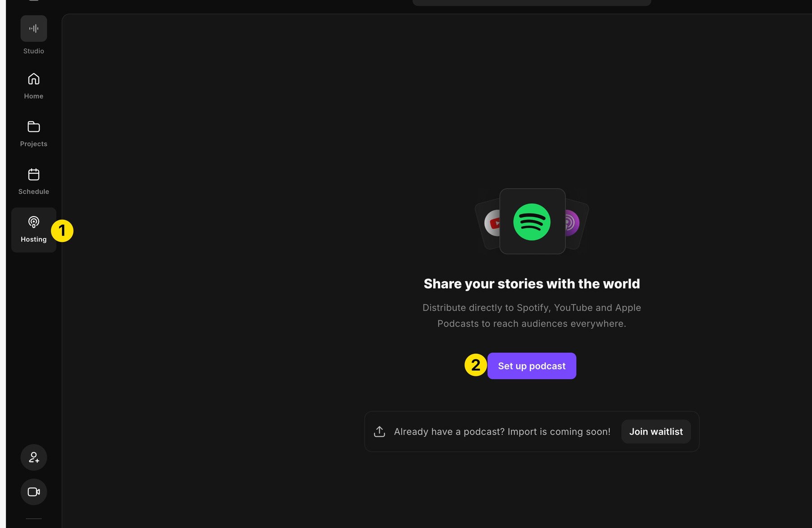Click 'Share your stories with the world' heading
812x528 pixels.
(532, 283)
